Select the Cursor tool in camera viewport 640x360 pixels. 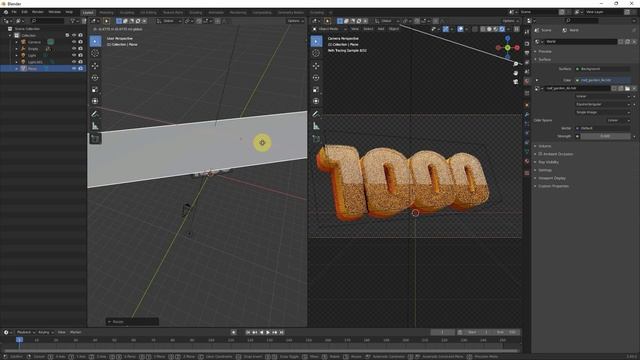(316, 53)
